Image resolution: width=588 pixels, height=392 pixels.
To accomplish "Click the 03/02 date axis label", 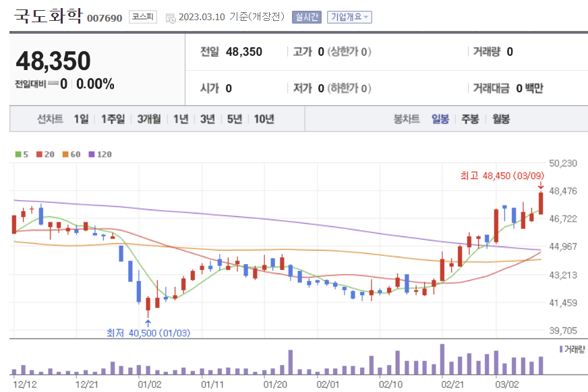I will [507, 385].
